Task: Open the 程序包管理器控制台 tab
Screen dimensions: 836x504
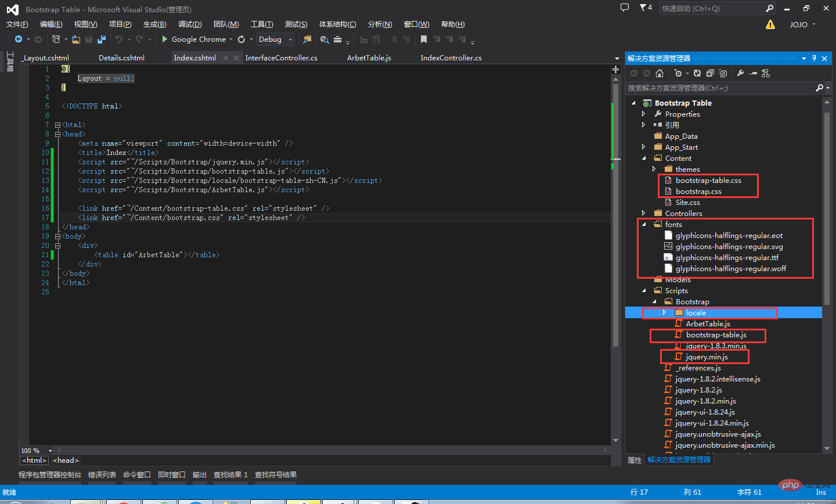Action: pyautogui.click(x=50, y=475)
